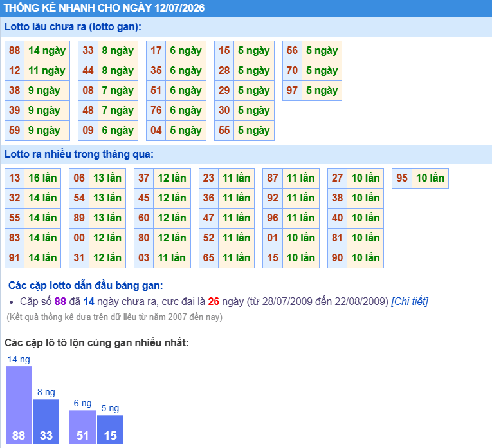The image size is (492, 448).
Task: Select number 37 with 12 lần
Action: coord(143,178)
